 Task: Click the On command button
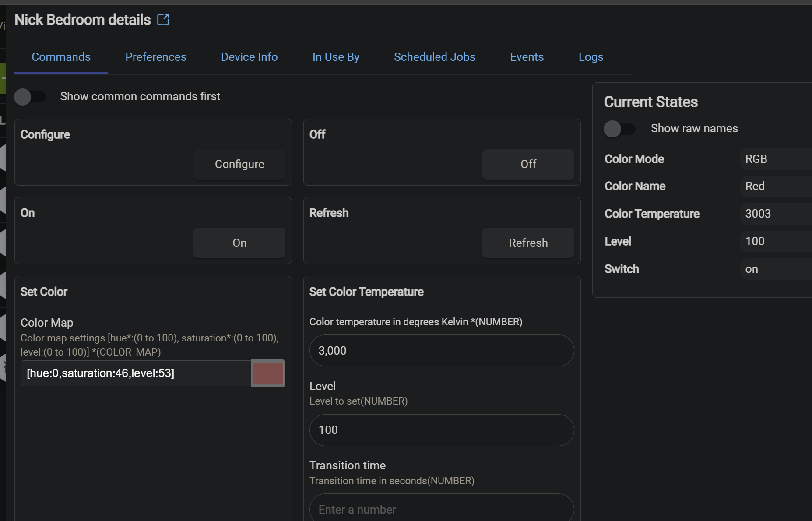coord(239,243)
